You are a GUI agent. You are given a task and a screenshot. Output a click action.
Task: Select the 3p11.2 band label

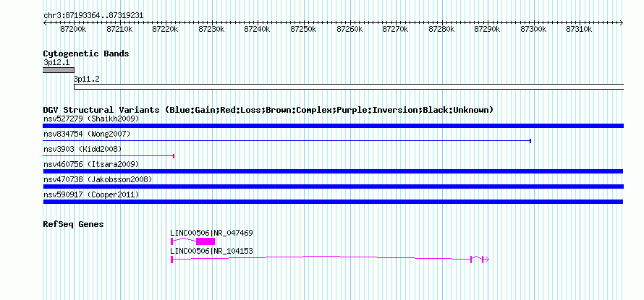(87, 80)
